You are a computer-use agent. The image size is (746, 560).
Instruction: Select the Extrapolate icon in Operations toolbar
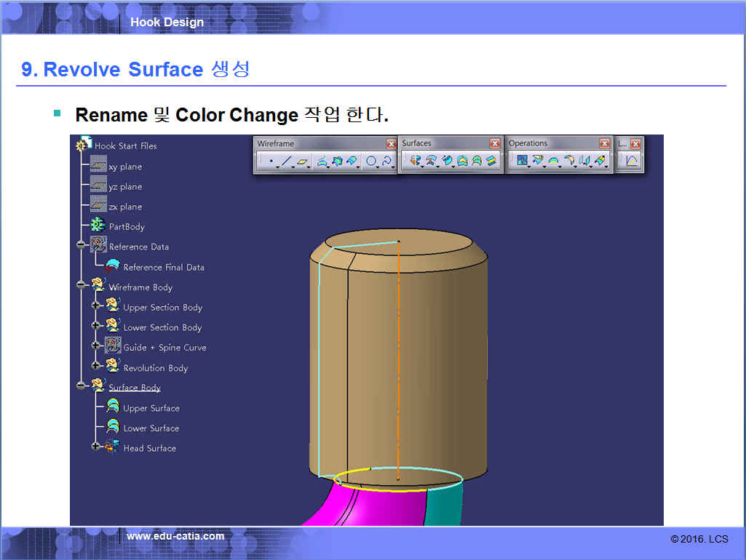(x=600, y=161)
